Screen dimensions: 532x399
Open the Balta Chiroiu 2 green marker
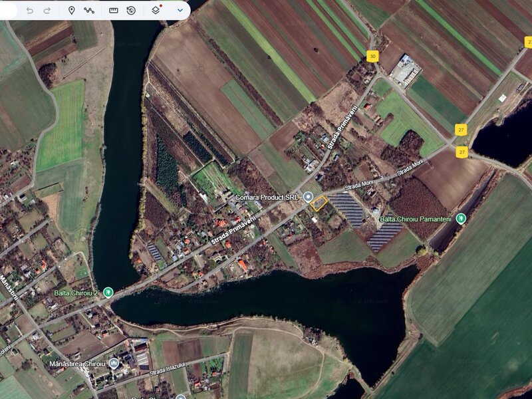(108, 292)
